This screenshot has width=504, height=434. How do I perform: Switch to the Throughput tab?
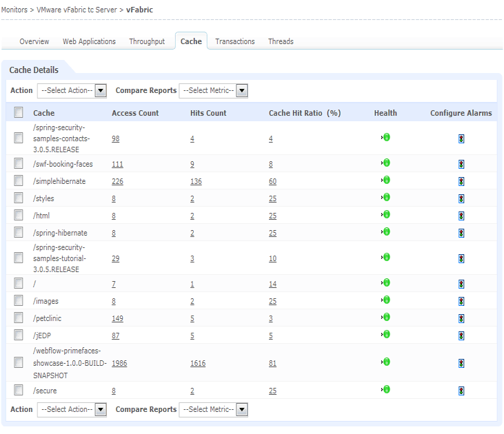pyautogui.click(x=147, y=41)
